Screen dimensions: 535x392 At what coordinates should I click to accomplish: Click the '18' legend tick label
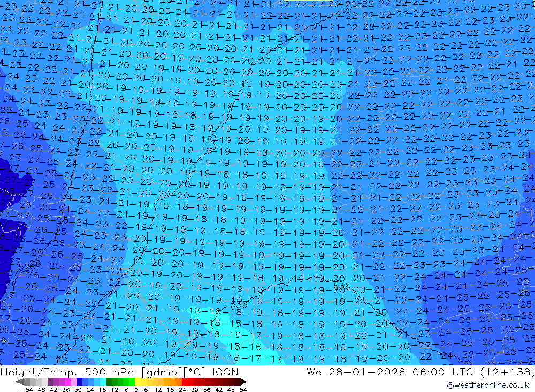pos(170,390)
